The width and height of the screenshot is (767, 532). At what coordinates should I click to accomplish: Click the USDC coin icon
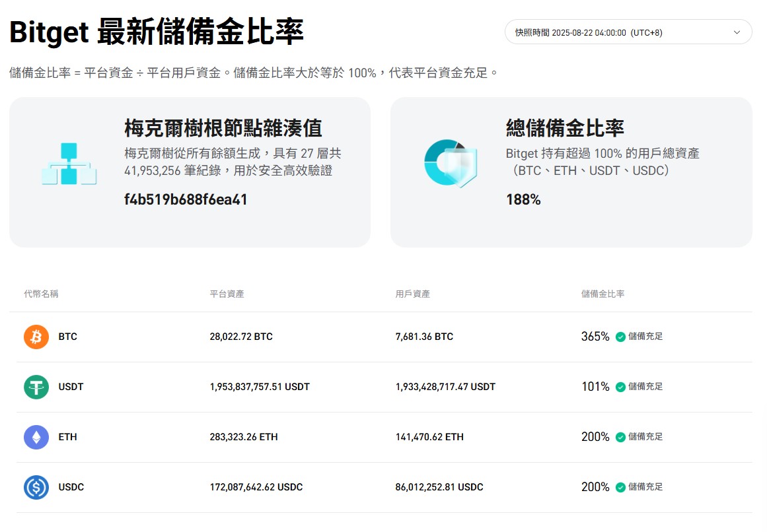coord(36,487)
